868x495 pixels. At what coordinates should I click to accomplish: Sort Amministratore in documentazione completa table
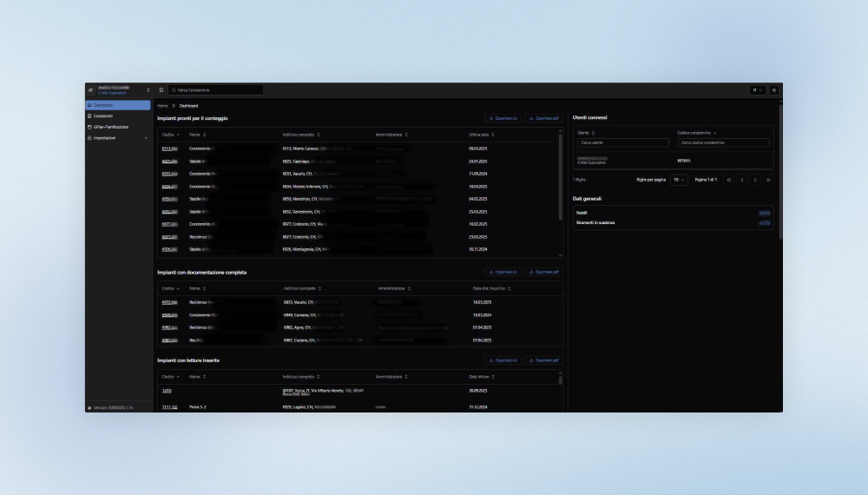(x=394, y=288)
